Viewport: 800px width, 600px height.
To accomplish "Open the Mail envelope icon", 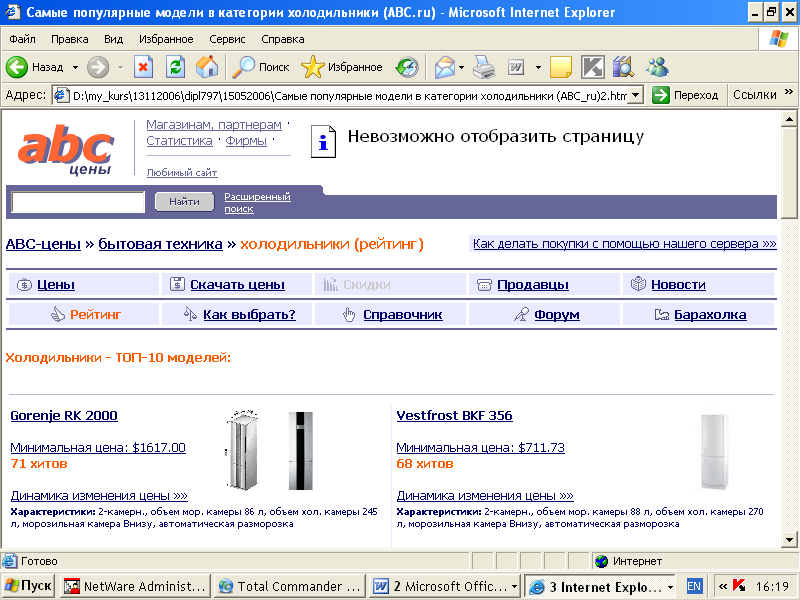I will click(x=444, y=67).
